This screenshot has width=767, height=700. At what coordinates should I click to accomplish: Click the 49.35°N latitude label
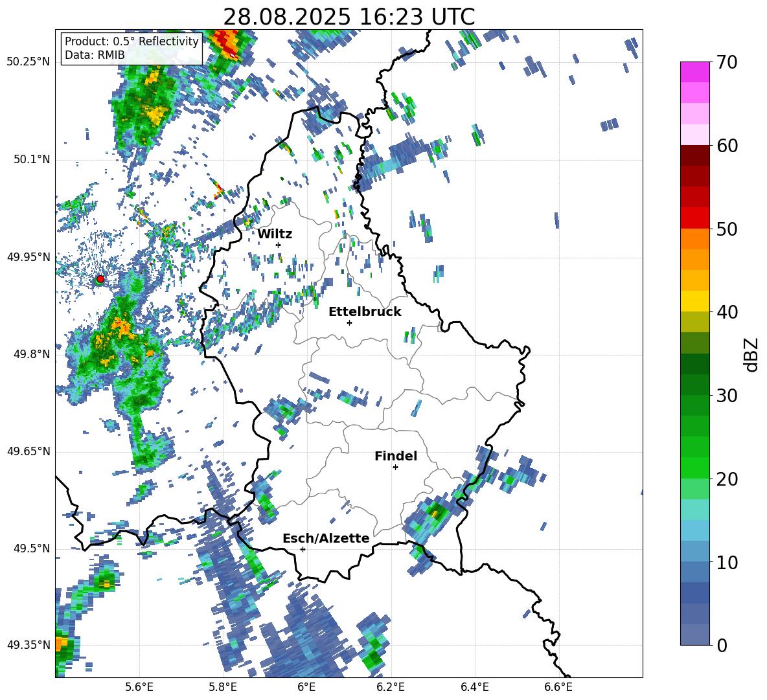28,645
